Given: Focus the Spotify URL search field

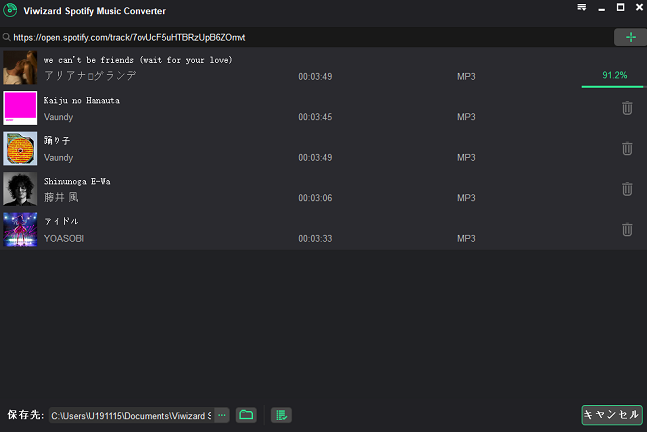Looking at the screenshot, I should [307, 38].
